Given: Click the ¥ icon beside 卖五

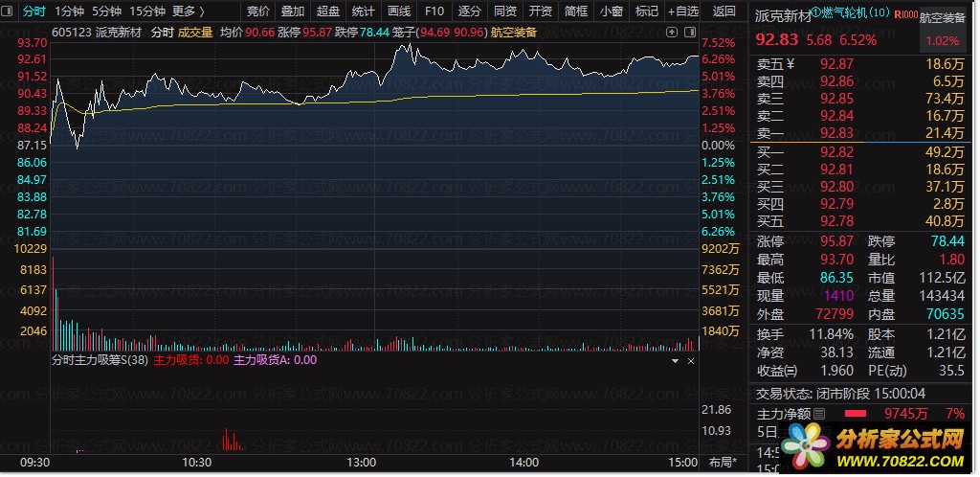Looking at the screenshot, I should click(791, 63).
